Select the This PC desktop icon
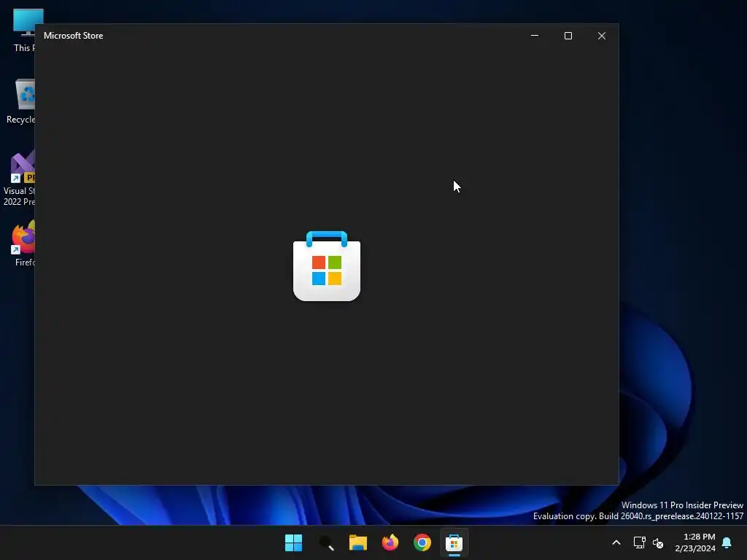 24,31
